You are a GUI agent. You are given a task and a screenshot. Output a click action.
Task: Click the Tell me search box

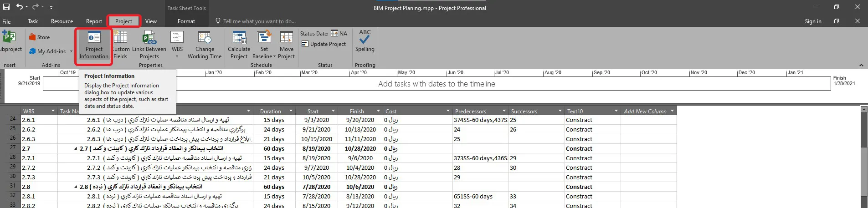coord(259,21)
